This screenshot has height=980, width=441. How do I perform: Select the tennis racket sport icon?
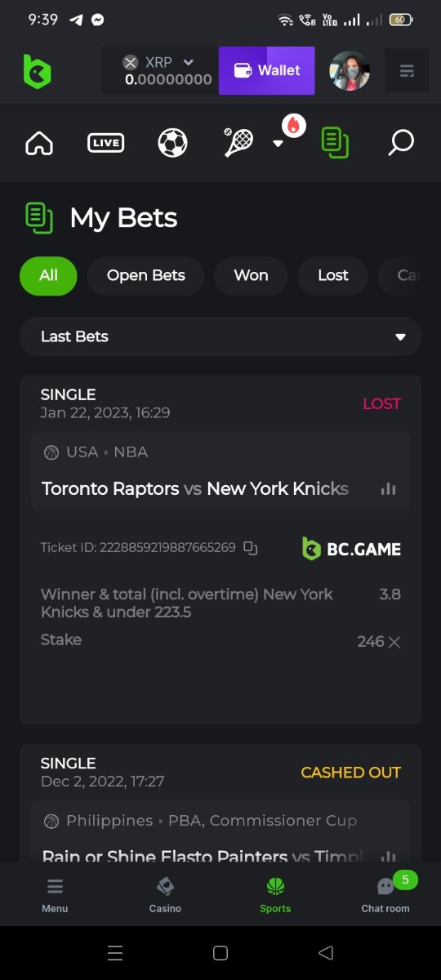tap(238, 142)
